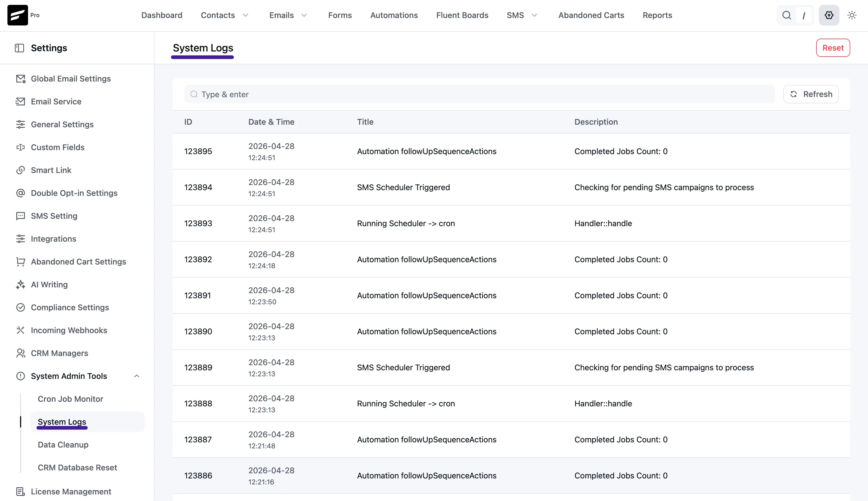868x501 pixels.
Task: Focus the Type & enter search field
Action: [479, 94]
